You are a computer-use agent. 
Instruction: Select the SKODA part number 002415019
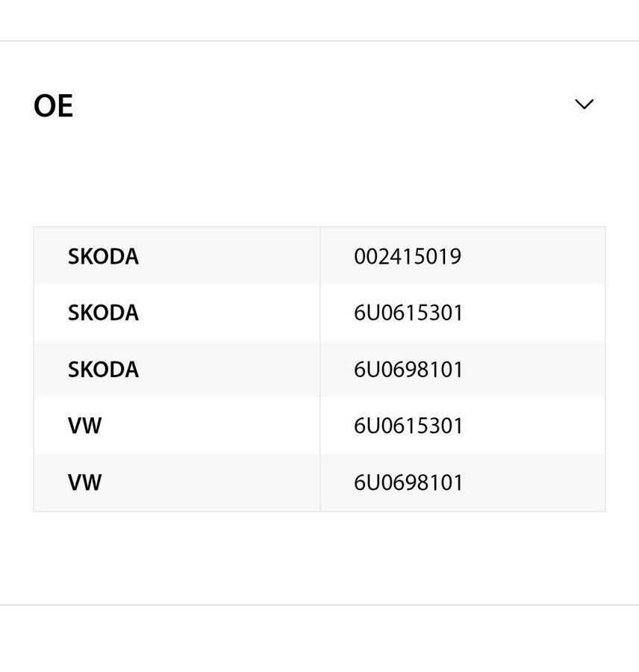[407, 256]
